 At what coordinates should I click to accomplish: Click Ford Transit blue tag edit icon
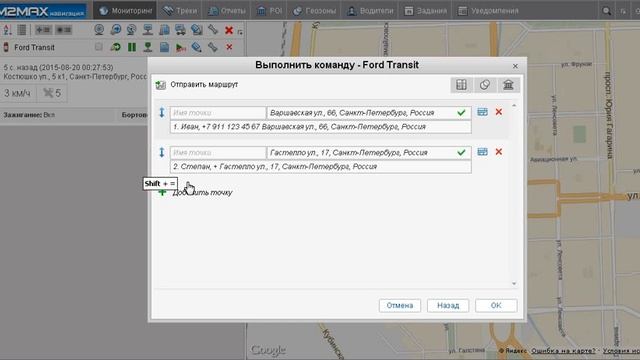[x=196, y=47]
